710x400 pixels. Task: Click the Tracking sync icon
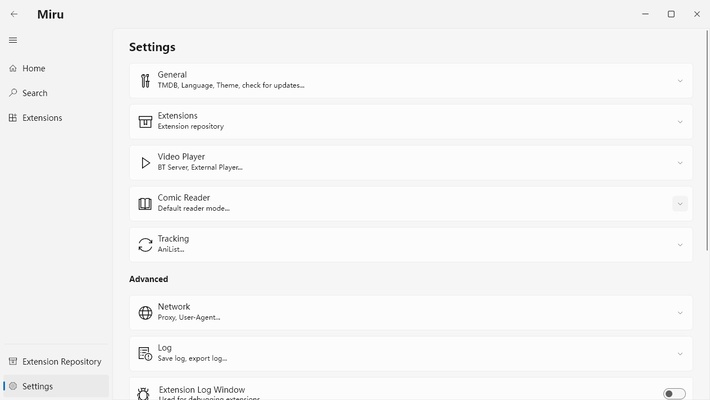click(145, 245)
